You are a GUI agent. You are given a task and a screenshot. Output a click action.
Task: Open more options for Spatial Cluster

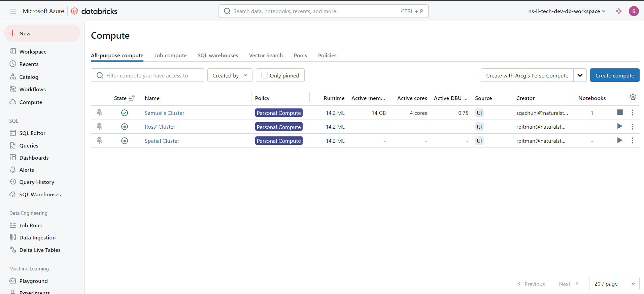coord(633,140)
